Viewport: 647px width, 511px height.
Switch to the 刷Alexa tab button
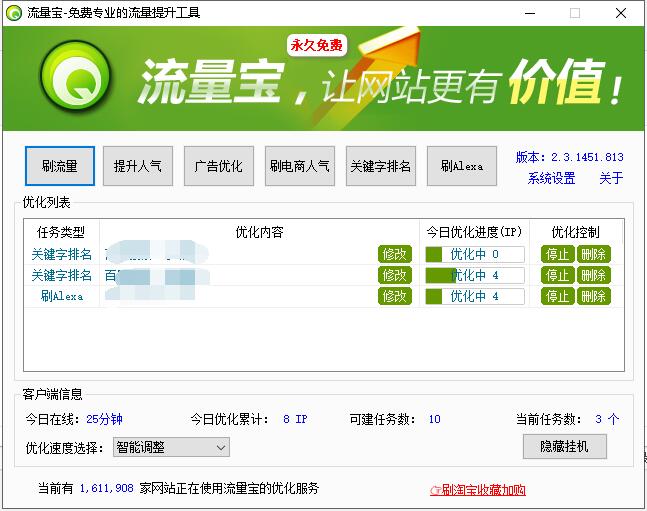[462, 166]
